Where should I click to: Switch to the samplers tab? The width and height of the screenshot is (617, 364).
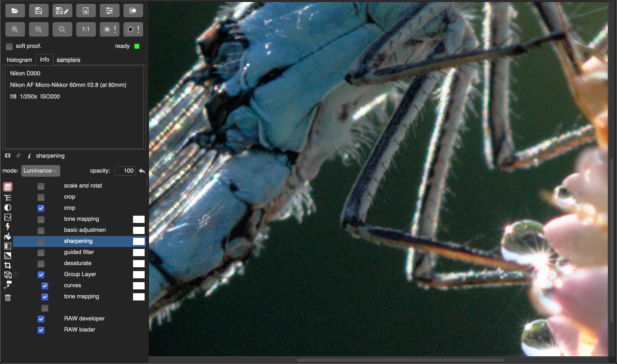tap(68, 60)
